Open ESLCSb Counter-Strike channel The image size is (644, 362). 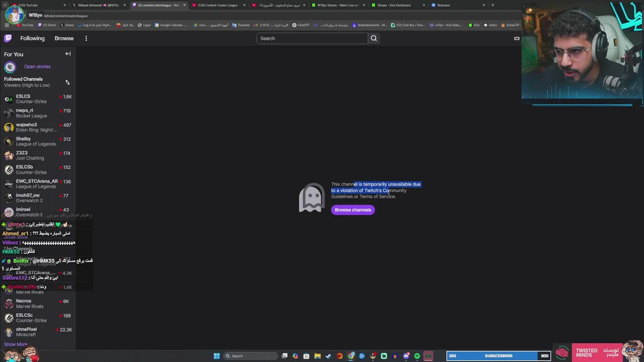click(x=38, y=169)
